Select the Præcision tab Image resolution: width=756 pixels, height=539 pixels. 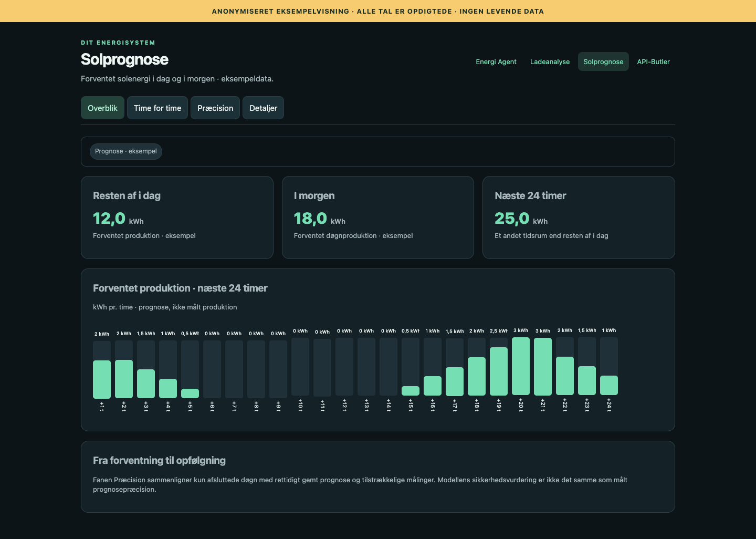[215, 108]
